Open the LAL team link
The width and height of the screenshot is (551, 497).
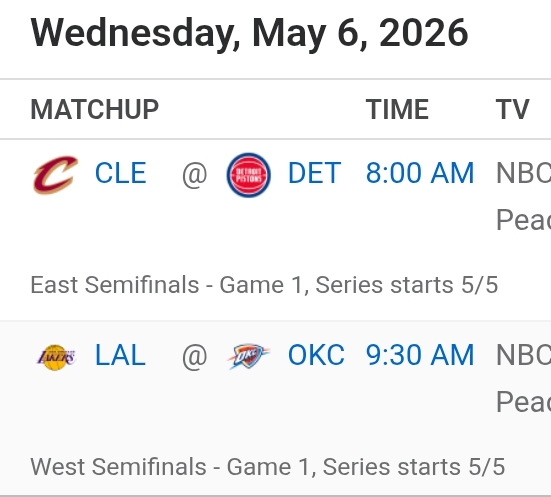pos(120,355)
